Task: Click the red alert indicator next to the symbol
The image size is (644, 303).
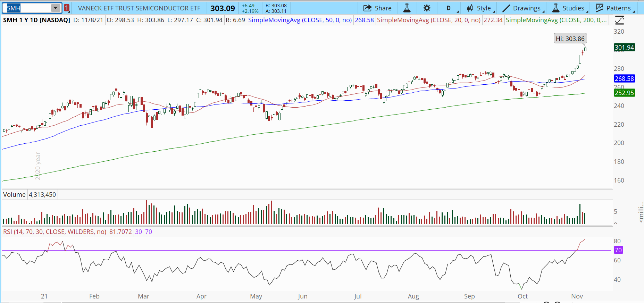Action: click(67, 8)
